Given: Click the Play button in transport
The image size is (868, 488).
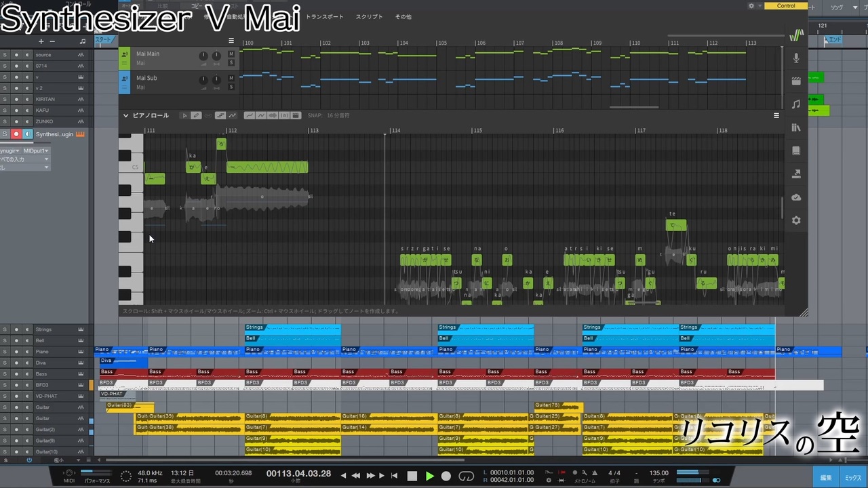Looking at the screenshot, I should pyautogui.click(x=429, y=476).
